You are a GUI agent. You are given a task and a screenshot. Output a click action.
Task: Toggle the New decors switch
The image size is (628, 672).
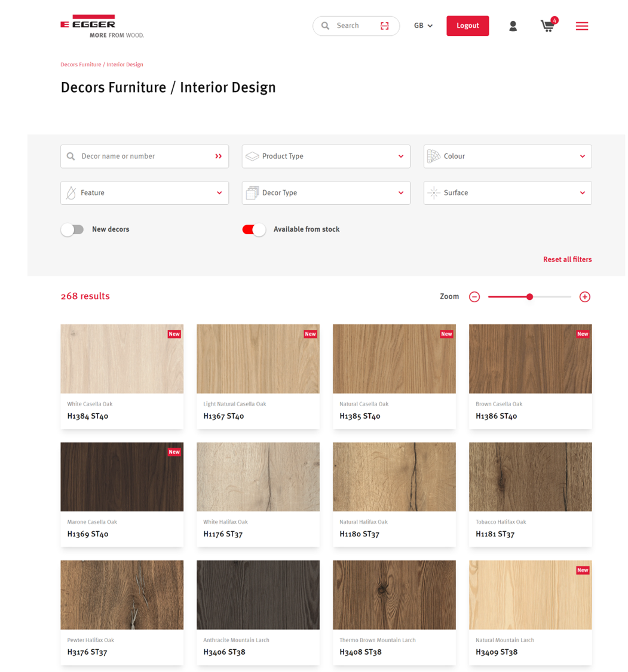click(x=72, y=230)
